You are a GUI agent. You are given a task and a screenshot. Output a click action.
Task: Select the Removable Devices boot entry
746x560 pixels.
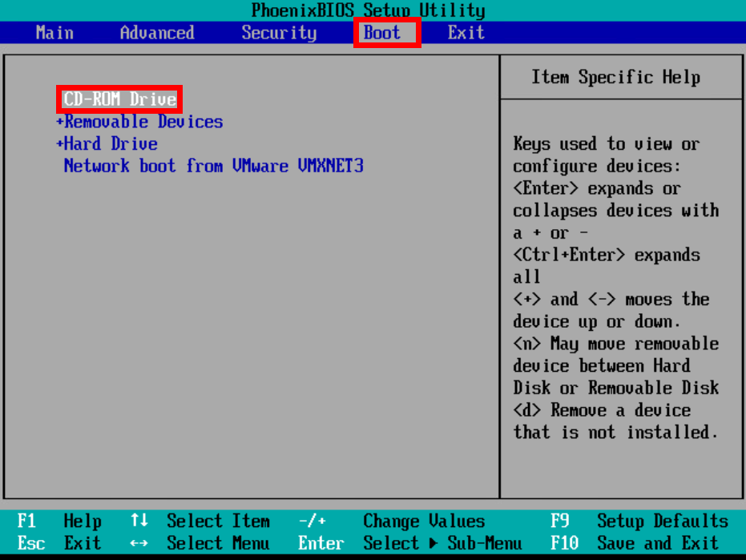pos(143,122)
